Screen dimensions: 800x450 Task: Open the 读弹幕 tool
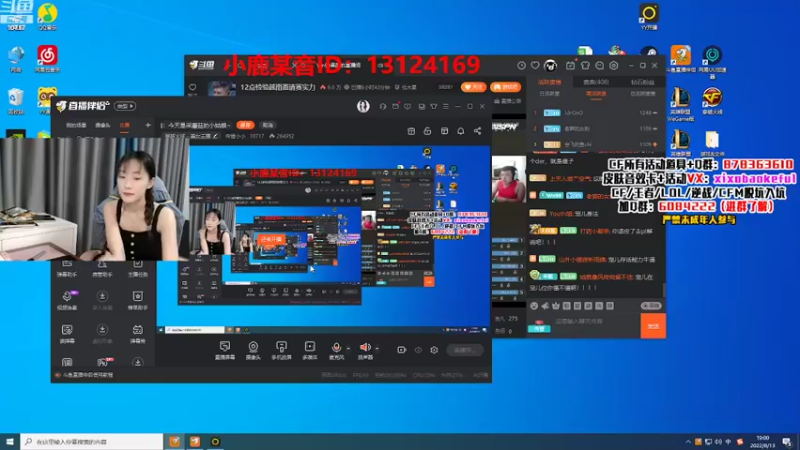tap(67, 334)
